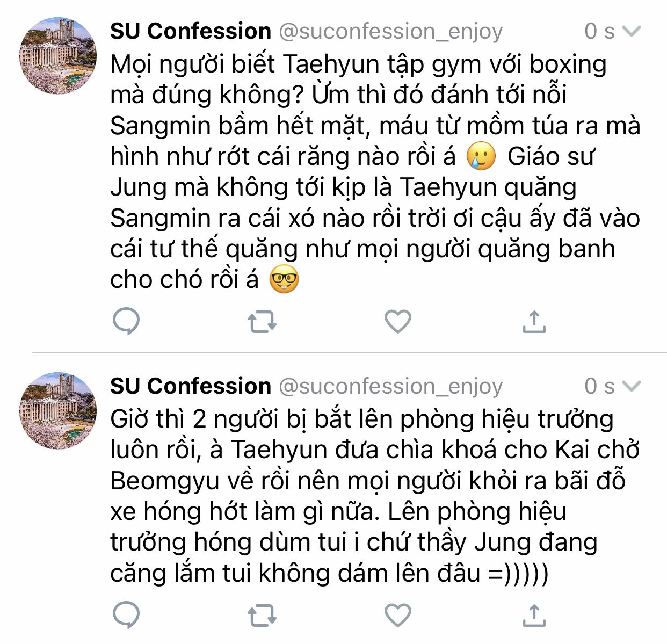
Task: Share the first SU Confession tweet
Action: (x=534, y=322)
